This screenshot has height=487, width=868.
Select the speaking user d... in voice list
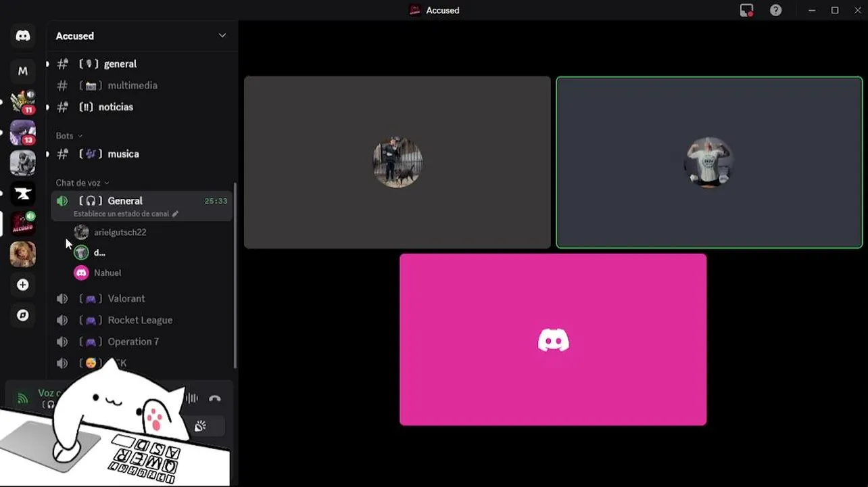(x=150, y=252)
